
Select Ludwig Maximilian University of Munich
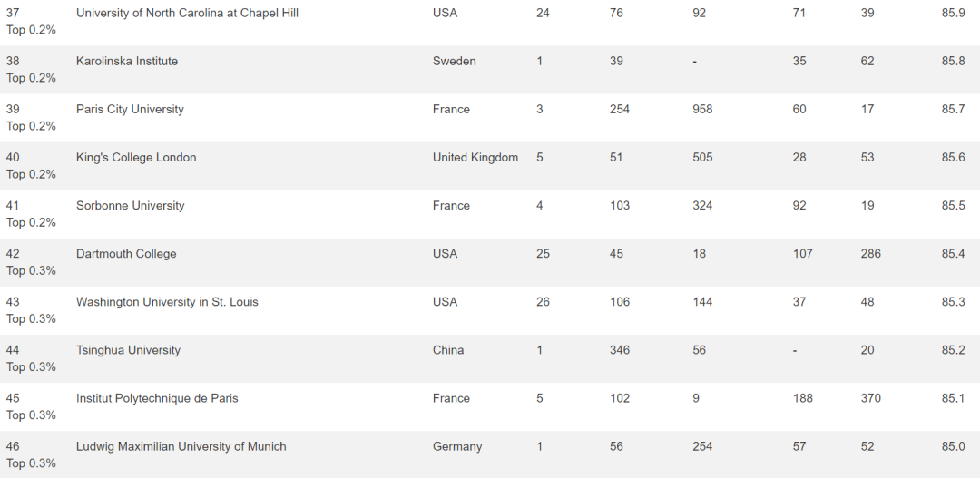(181, 446)
